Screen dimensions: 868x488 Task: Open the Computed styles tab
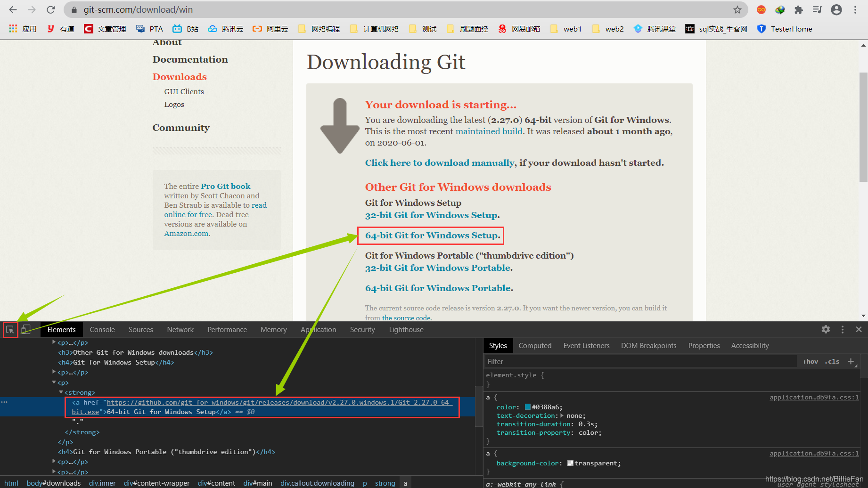click(x=535, y=346)
